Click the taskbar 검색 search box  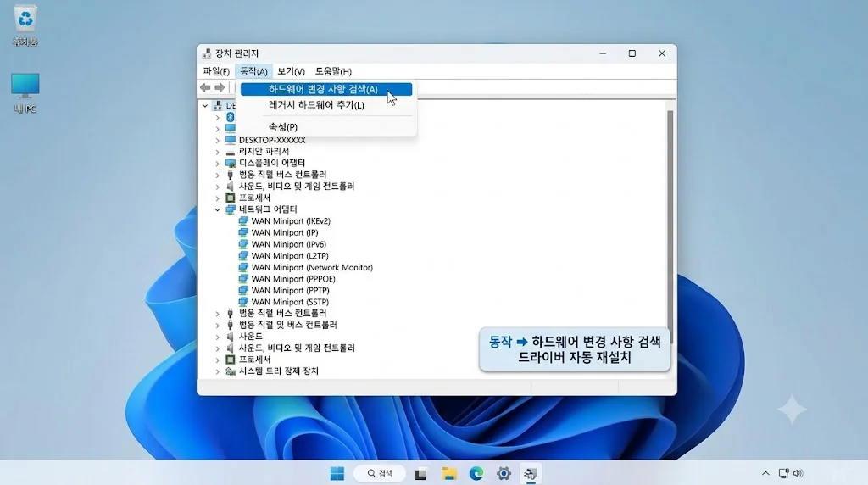point(381,473)
